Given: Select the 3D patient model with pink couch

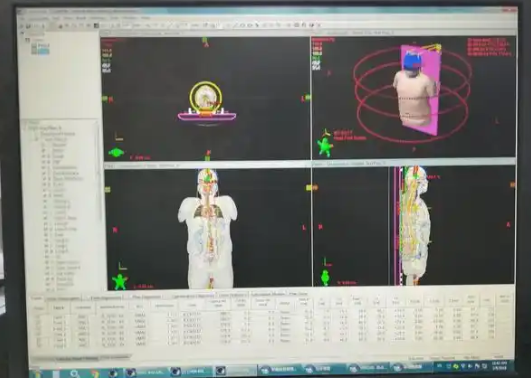Looking at the screenshot, I should pos(417,90).
